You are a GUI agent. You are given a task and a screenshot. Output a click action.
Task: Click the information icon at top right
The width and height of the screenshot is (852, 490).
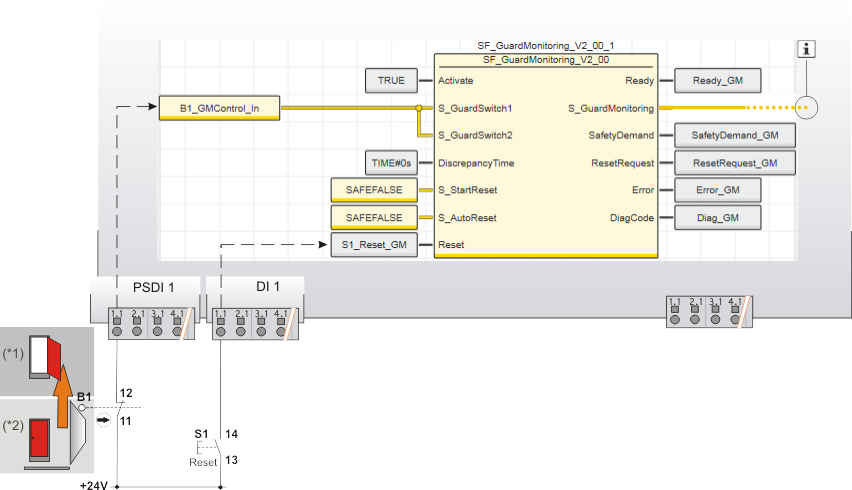pos(808,49)
